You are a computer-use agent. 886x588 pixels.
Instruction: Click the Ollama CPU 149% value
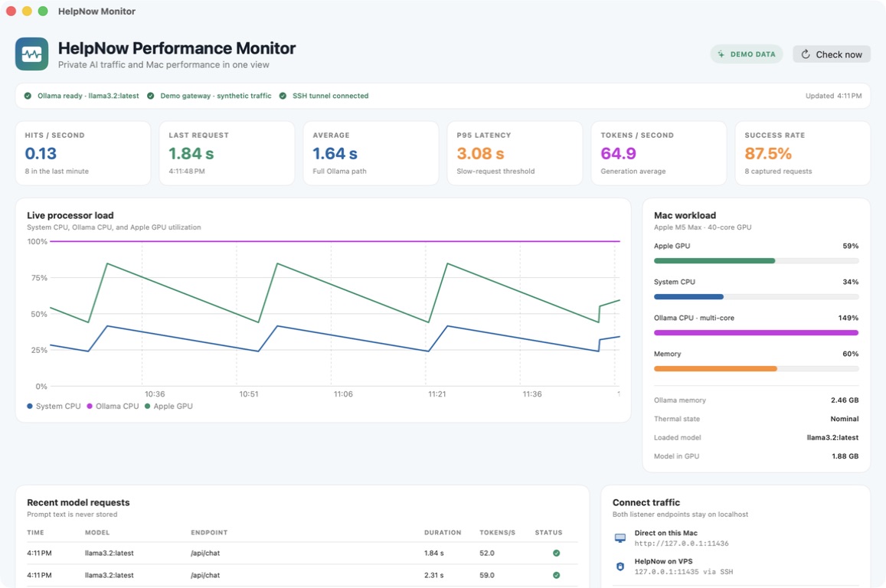coord(848,318)
